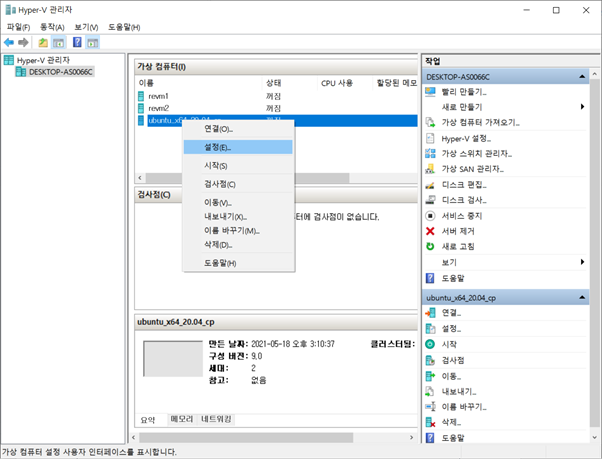Choose 내보내기(X) in the context menu
602x459 pixels.
[x=238, y=216]
